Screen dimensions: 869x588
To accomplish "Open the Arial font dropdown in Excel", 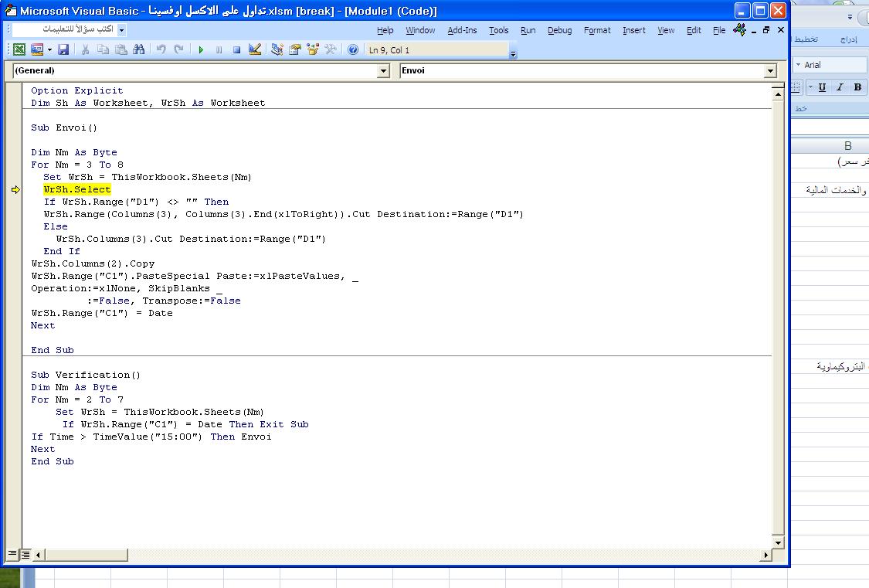I will 799,65.
